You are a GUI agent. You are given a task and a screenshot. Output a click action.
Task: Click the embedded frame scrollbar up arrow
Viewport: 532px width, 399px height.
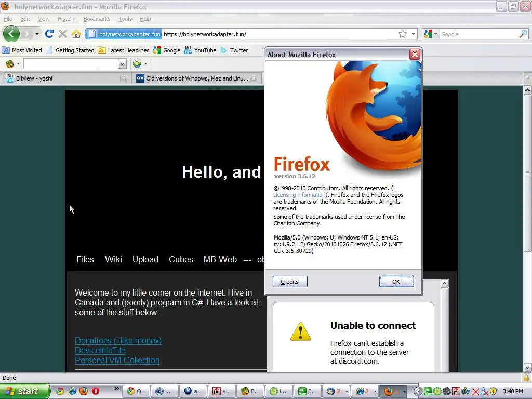point(445,284)
